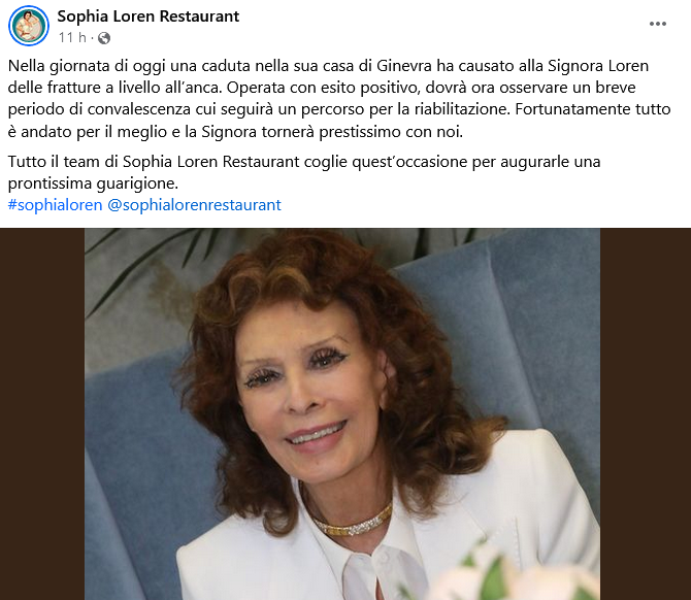
Task: Click the white flowers in the photo corner
Action: click(x=511, y=575)
